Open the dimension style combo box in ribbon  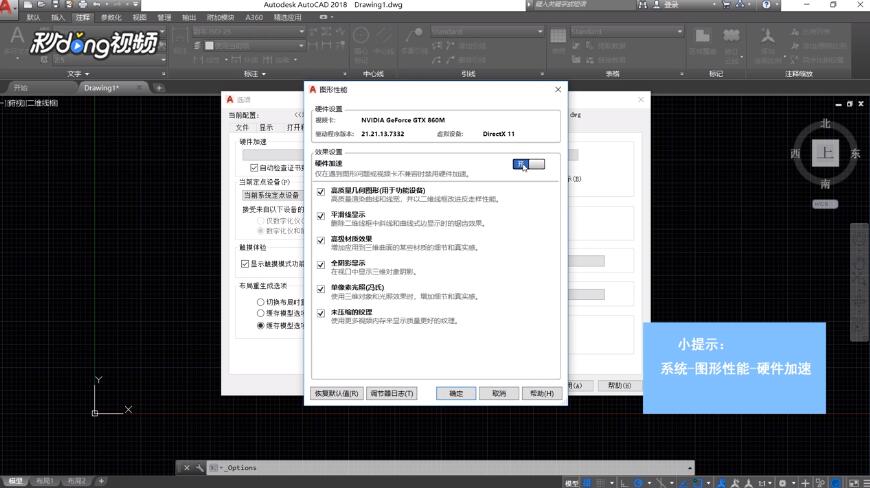click(249, 32)
